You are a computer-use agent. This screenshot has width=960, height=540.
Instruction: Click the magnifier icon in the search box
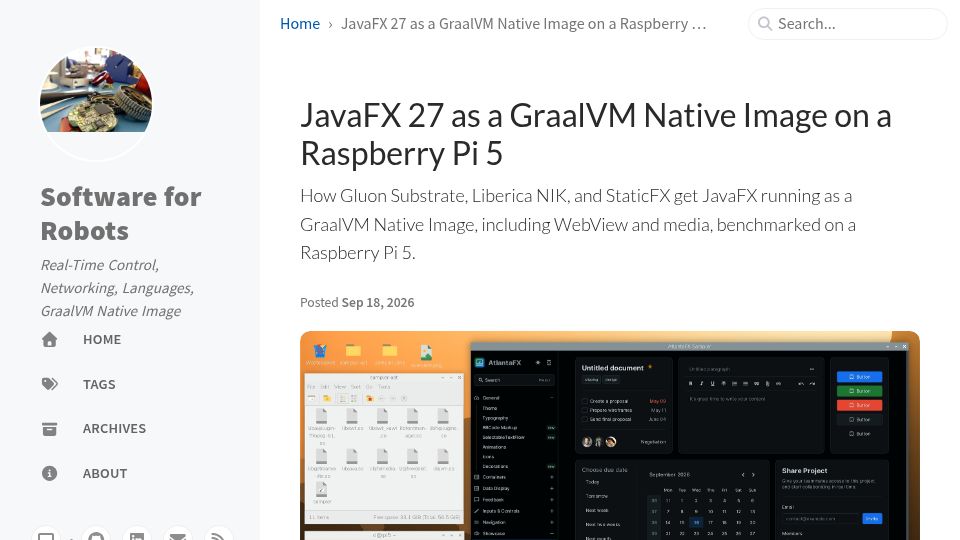click(x=765, y=24)
